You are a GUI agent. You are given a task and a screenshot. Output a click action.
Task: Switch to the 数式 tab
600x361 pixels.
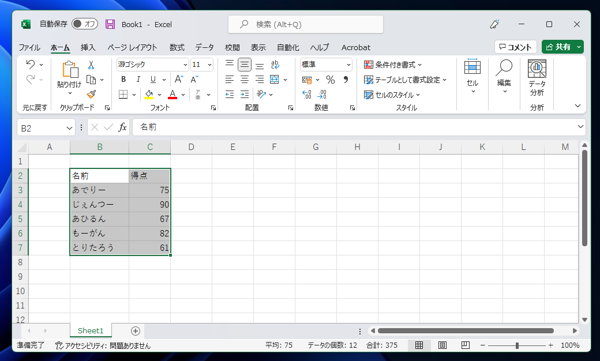click(177, 47)
